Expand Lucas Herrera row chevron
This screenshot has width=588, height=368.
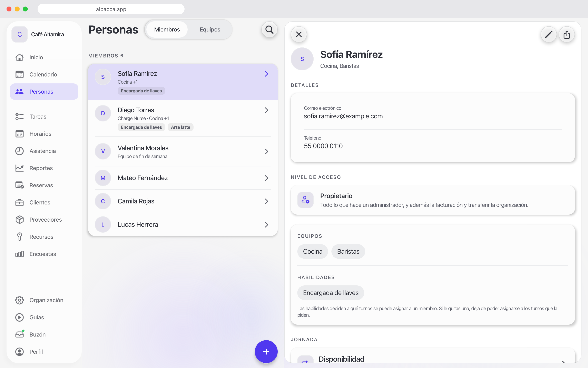(266, 224)
